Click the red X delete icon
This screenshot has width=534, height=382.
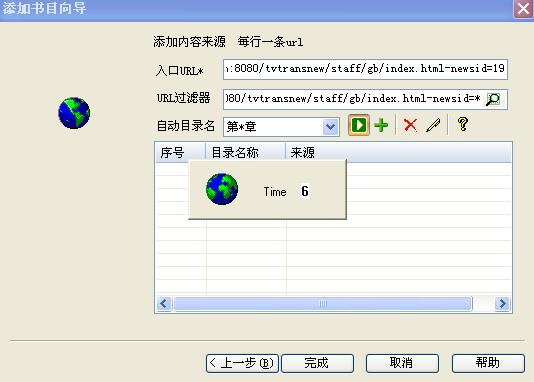pos(410,125)
